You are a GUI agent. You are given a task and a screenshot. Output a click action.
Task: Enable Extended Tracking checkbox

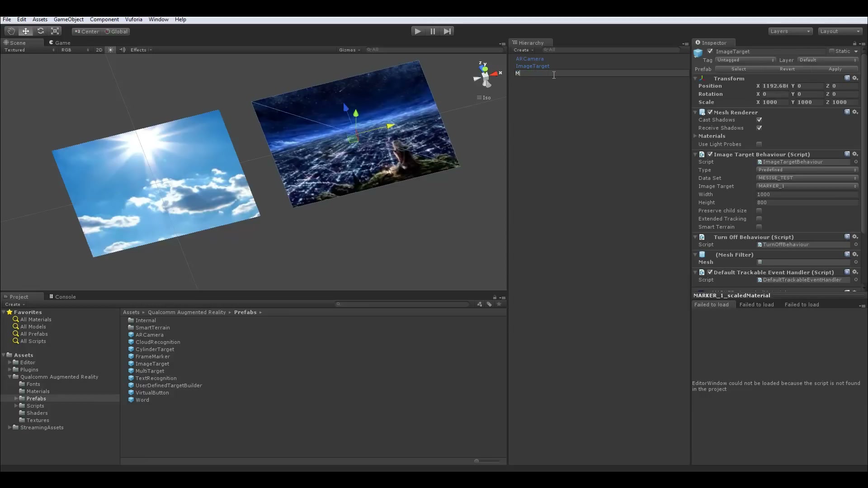(759, 219)
